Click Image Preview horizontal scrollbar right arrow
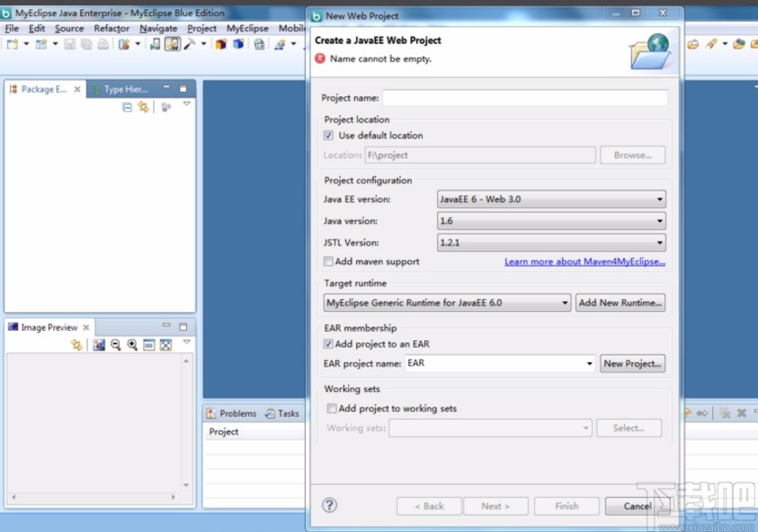The width and height of the screenshot is (758, 532). point(173,497)
